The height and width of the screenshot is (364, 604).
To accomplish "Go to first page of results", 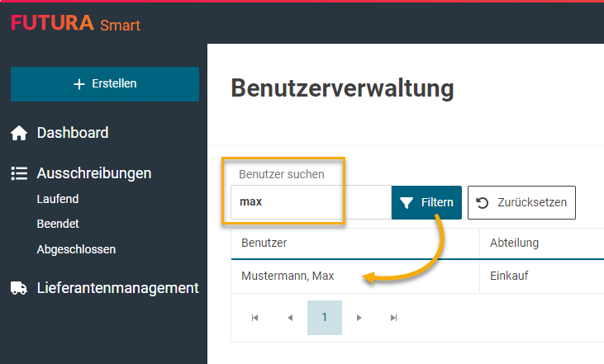I will (x=254, y=318).
